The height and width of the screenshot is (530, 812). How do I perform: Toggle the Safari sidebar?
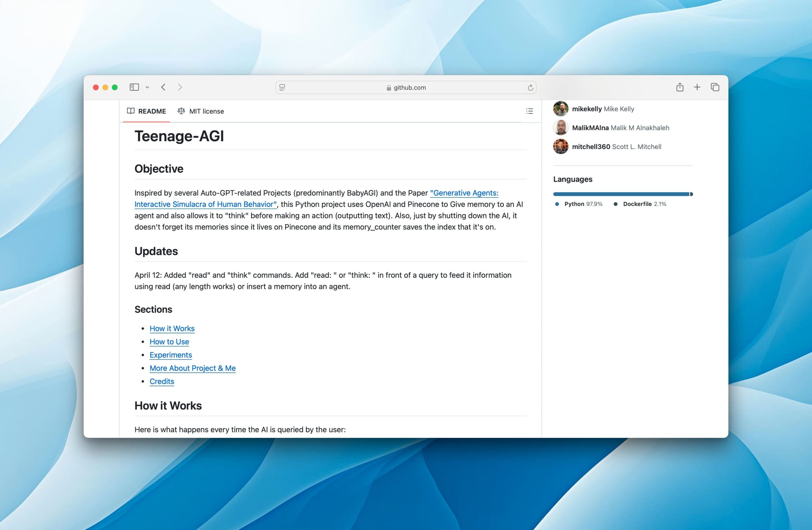pos(134,87)
